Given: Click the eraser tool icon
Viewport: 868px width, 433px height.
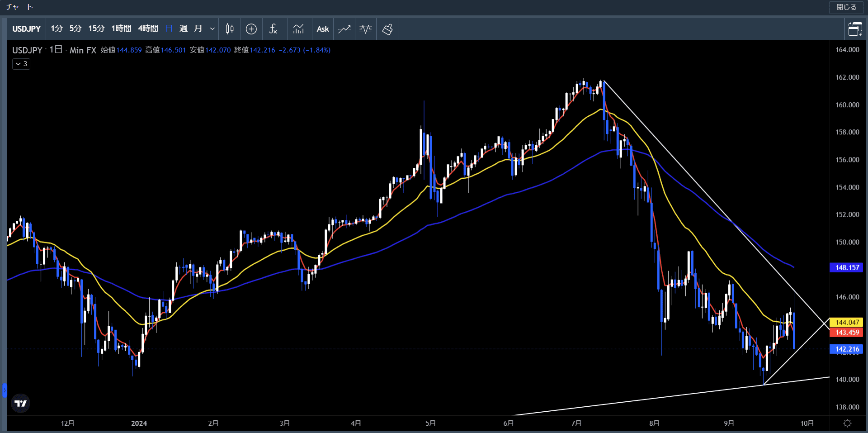Looking at the screenshot, I should click(387, 29).
